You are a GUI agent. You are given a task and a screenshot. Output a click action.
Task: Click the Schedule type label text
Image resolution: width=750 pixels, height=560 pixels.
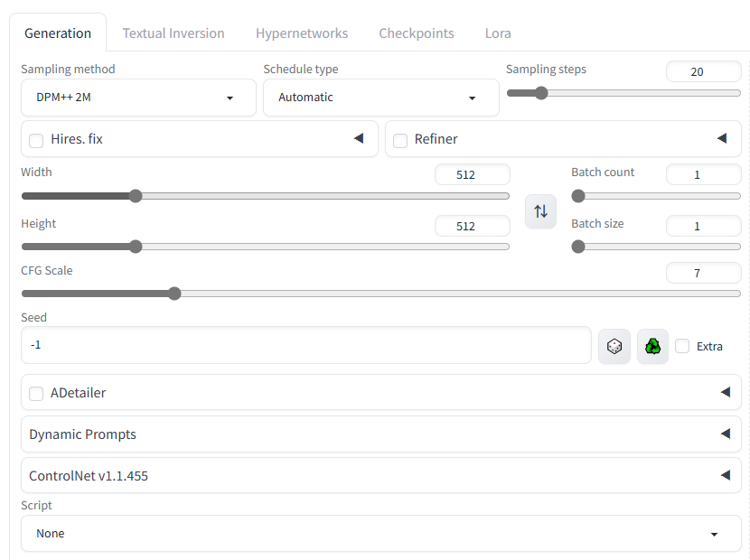coord(301,70)
